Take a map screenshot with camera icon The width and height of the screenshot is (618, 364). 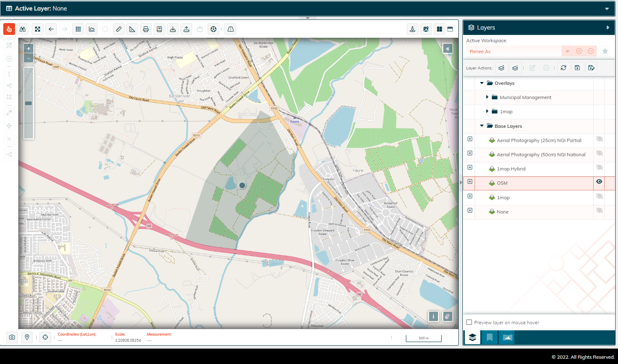(12, 337)
